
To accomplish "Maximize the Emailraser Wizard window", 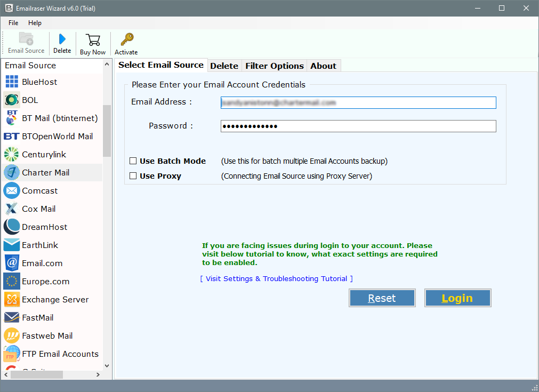I will [502, 8].
